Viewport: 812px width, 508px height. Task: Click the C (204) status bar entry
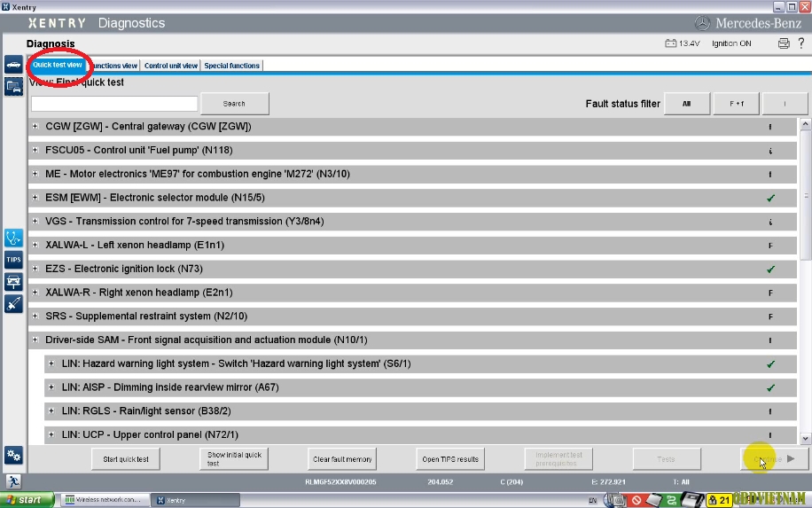click(511, 482)
